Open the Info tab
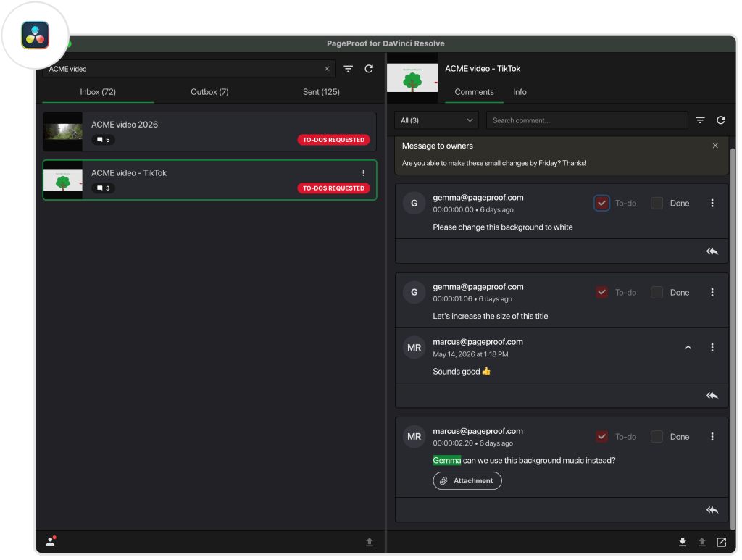The height and width of the screenshot is (560, 742). tap(520, 92)
